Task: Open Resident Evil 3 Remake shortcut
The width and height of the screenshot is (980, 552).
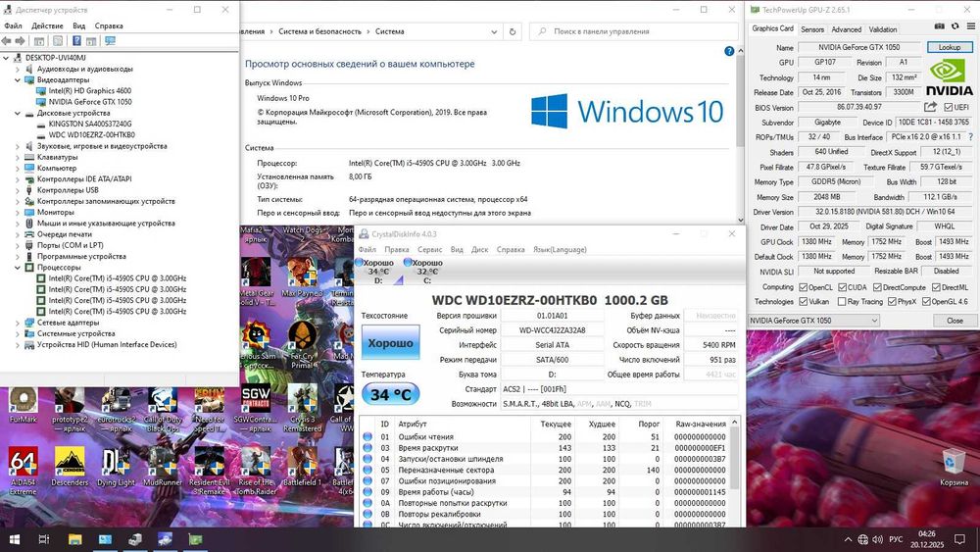Action: point(210,471)
